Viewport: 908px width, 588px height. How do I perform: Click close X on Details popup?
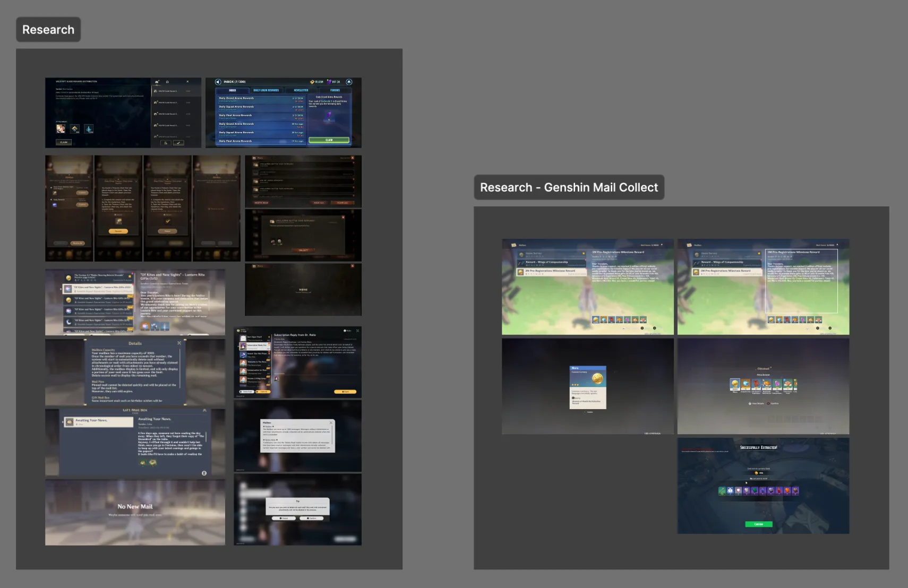[x=179, y=343]
